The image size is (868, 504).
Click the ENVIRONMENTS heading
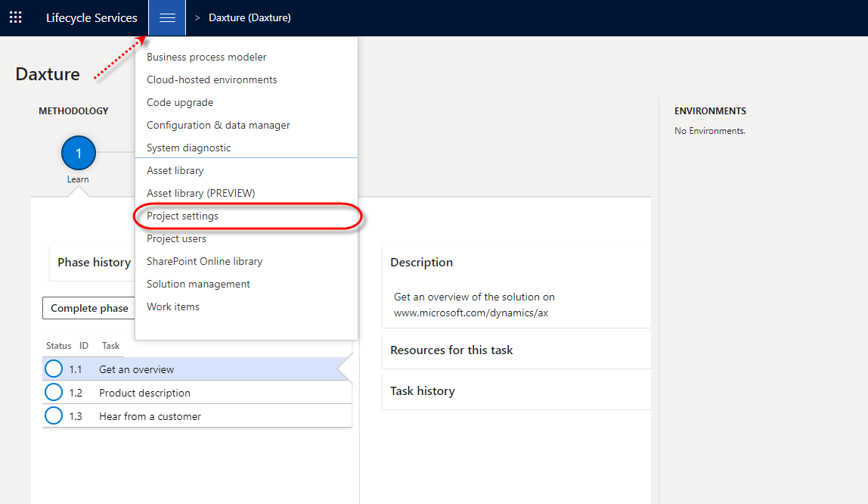point(710,110)
